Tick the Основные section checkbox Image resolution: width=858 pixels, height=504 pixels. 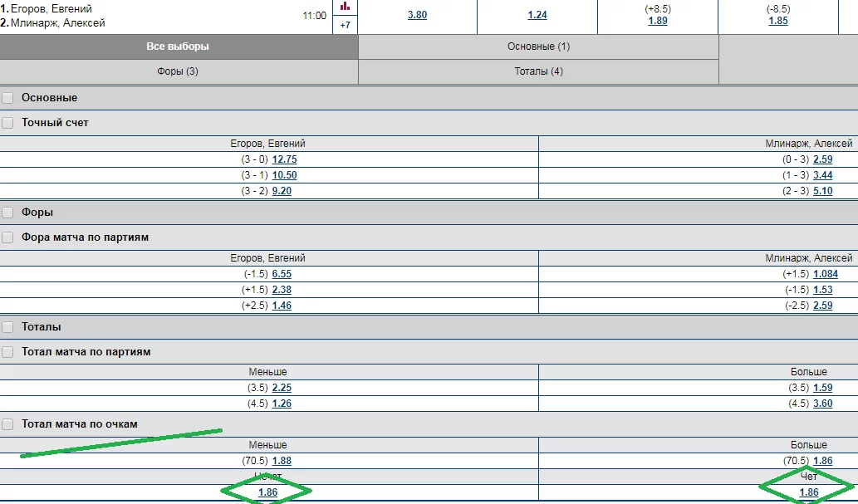[x=7, y=98]
